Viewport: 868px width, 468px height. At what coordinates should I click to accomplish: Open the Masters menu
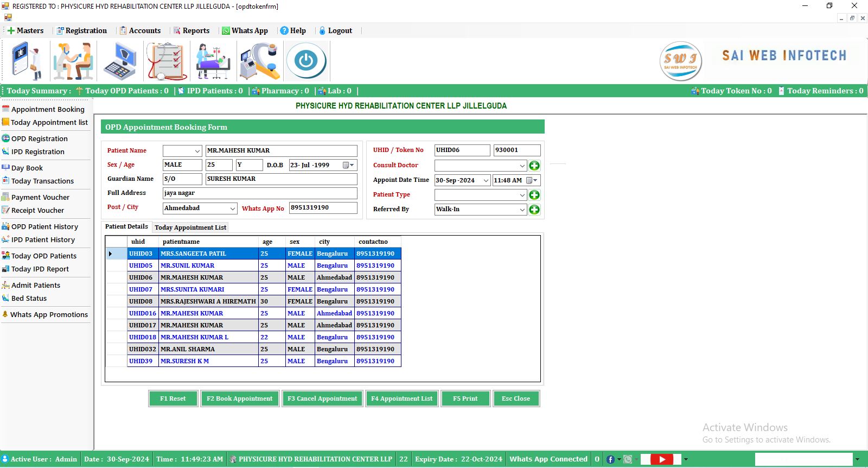tap(25, 31)
